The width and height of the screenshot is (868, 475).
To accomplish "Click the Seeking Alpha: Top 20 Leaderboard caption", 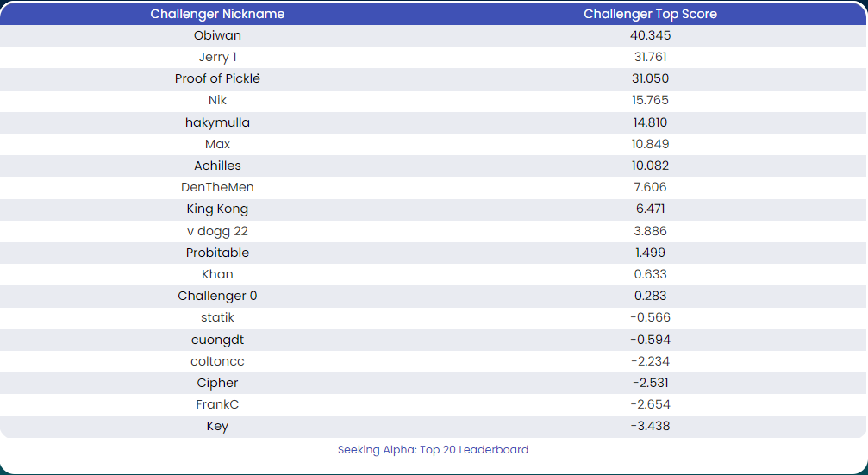I will coord(433,449).
